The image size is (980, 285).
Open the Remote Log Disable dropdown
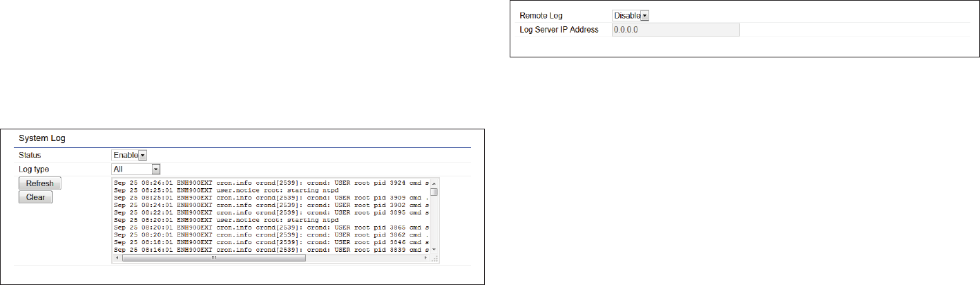[x=631, y=15]
